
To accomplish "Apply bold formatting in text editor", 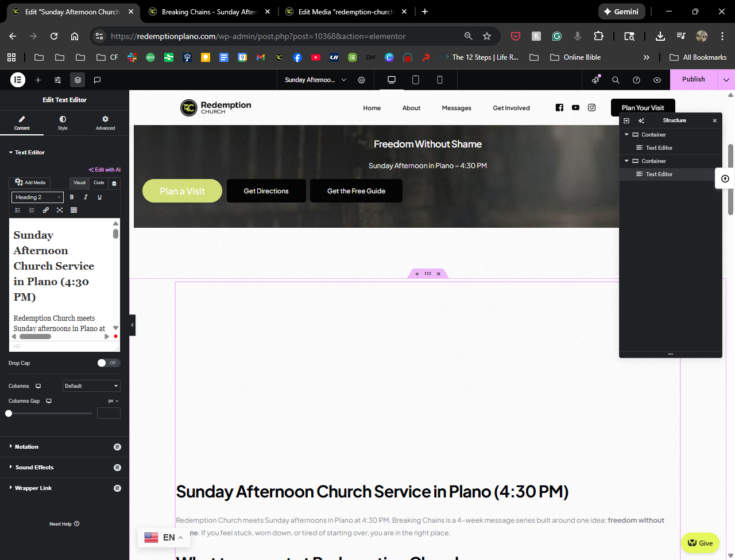I will click(72, 197).
